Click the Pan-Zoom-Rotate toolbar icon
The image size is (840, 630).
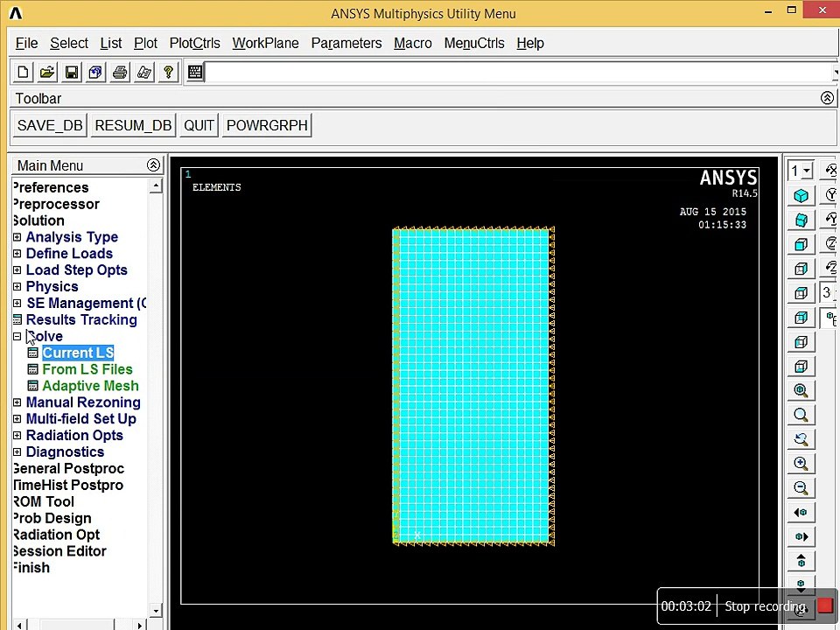(95, 73)
